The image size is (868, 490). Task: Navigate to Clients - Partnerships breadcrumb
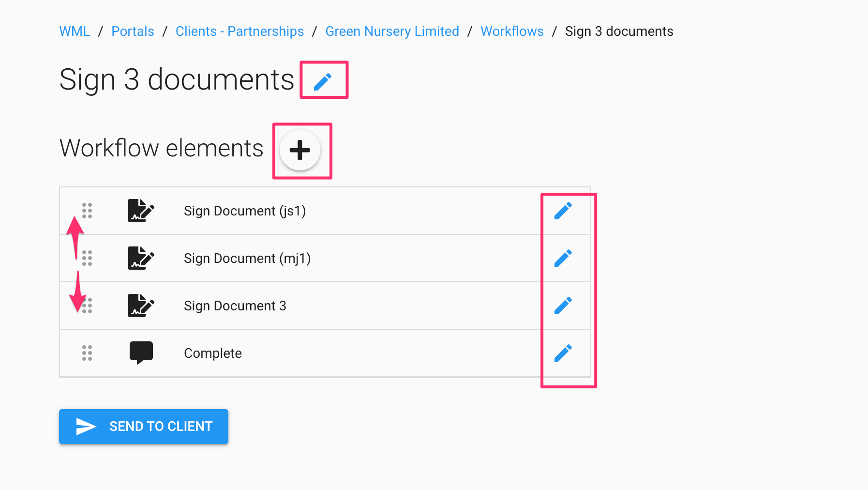pyautogui.click(x=239, y=31)
